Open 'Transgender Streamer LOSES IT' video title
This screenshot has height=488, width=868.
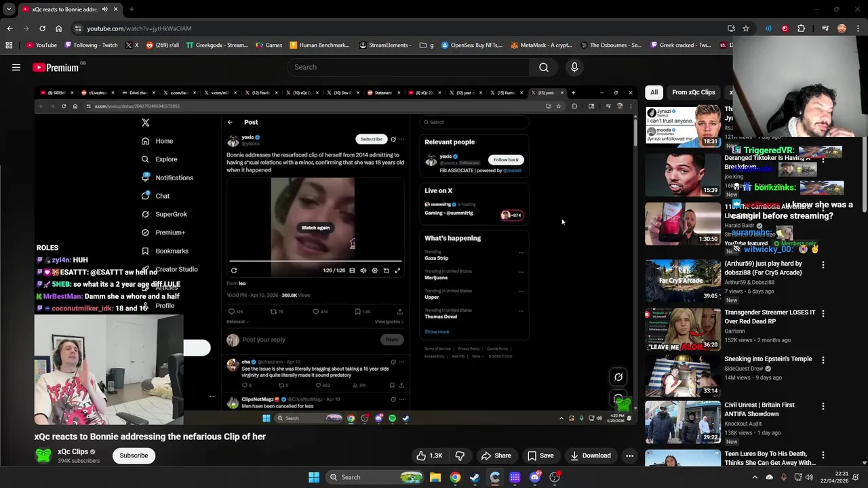click(770, 317)
